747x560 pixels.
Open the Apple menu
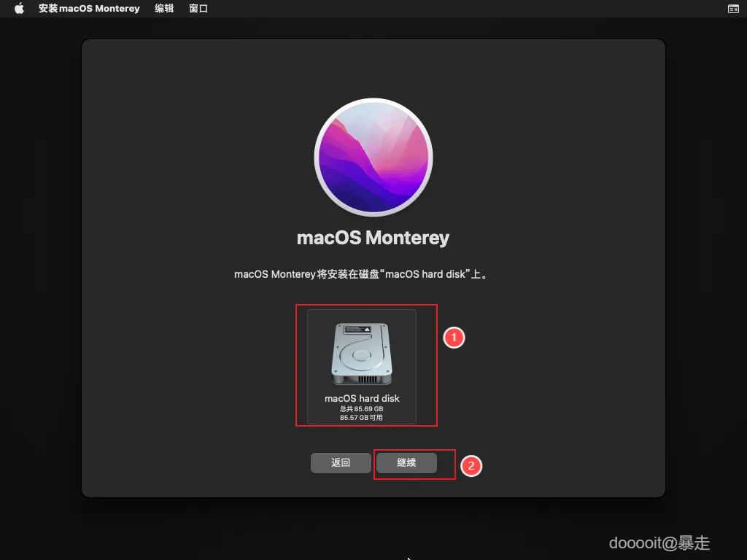coord(19,8)
